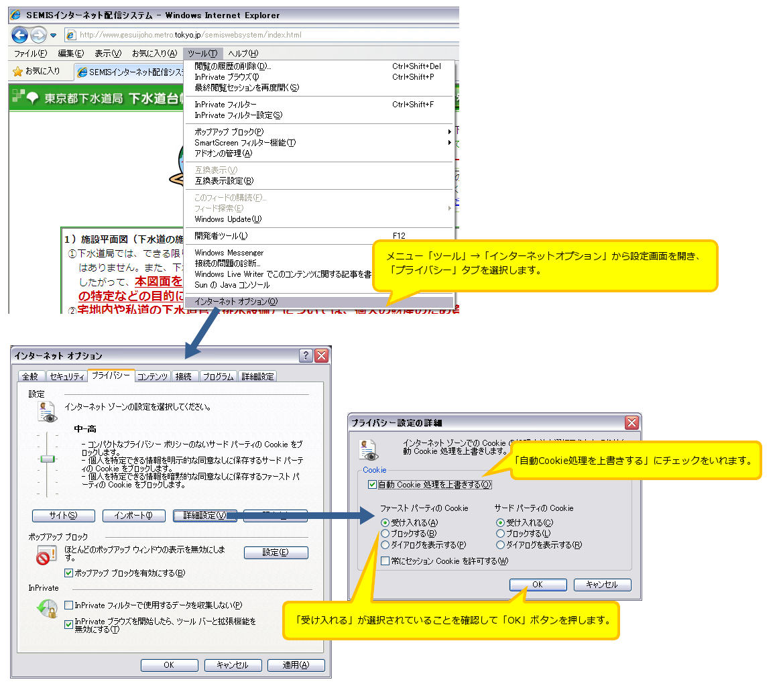
Task: Click the サイト(S) button
Action: [x=64, y=516]
